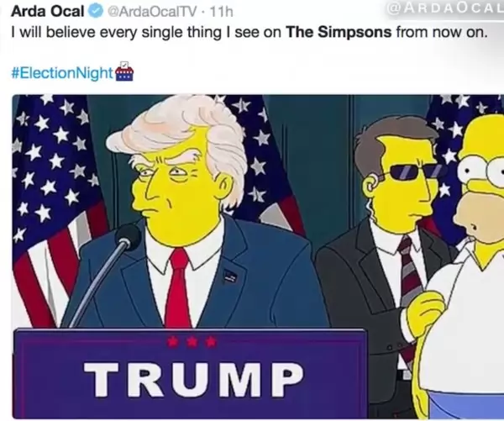This screenshot has height=421, width=504.
Task: Click the 11h tweet timestamp
Action: point(221,13)
